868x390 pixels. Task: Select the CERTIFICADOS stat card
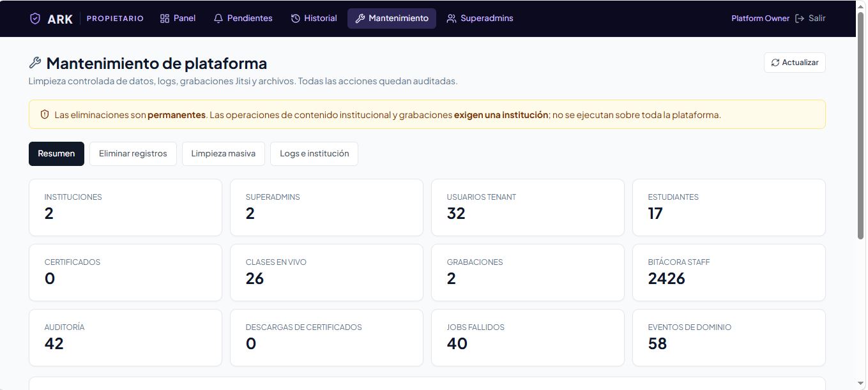[125, 273]
